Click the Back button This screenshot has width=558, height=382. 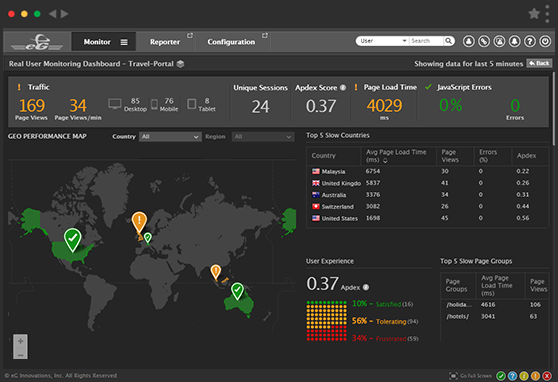pos(539,63)
